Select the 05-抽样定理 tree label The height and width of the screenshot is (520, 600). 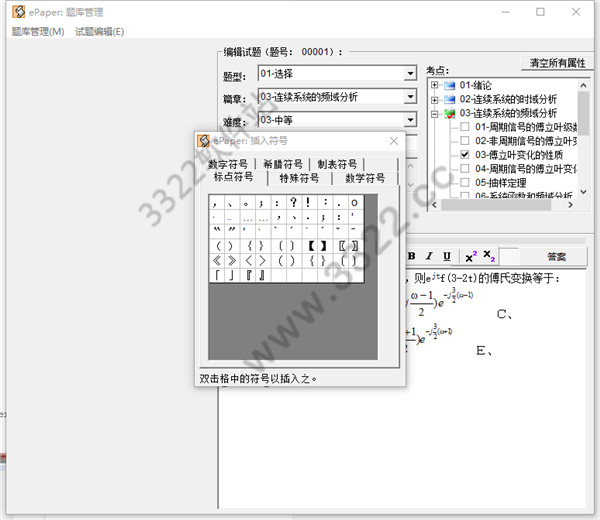501,183
